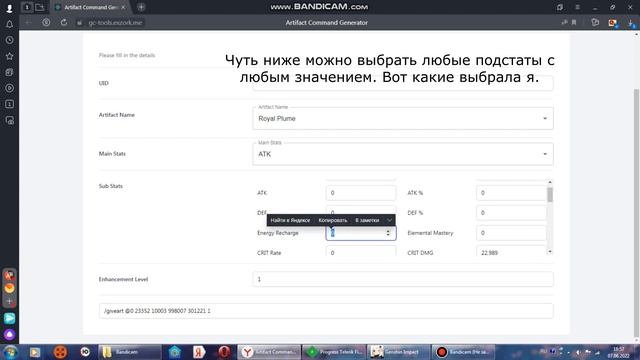The width and height of the screenshot is (640, 360).
Task: Click the ATK % sub stat field
Action: coord(511,193)
